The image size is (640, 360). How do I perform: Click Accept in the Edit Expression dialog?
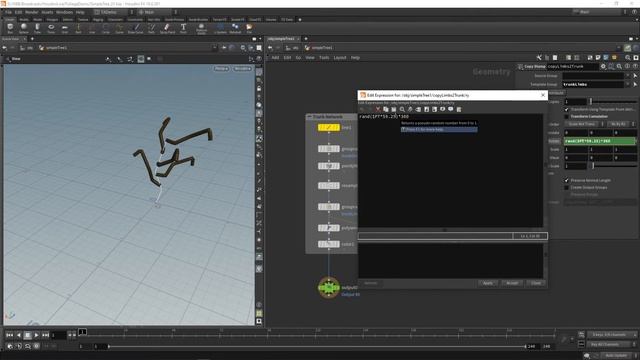click(512, 283)
